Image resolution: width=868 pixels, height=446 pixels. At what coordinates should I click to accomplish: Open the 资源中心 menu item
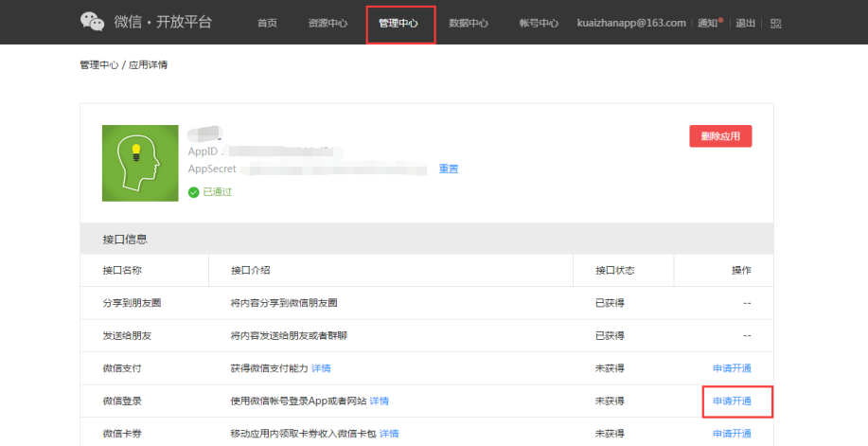pyautogui.click(x=328, y=24)
